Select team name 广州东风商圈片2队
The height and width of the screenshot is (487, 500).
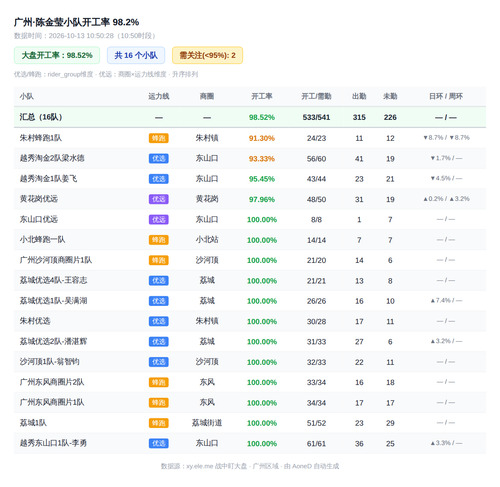(x=52, y=382)
